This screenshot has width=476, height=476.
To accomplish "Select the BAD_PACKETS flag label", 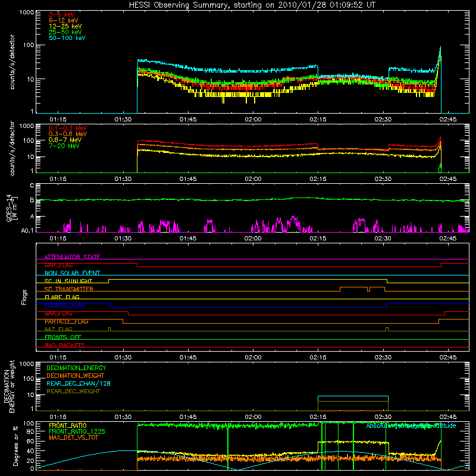I will point(65,345).
